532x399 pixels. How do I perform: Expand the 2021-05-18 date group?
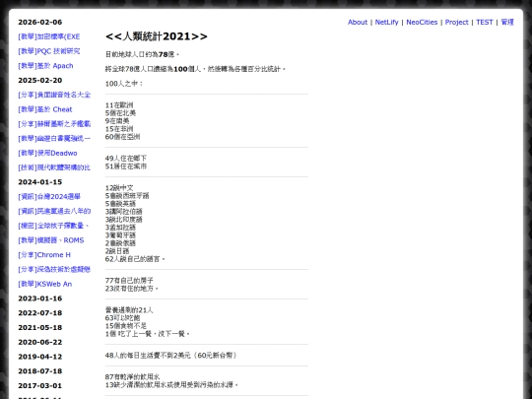click(40, 328)
